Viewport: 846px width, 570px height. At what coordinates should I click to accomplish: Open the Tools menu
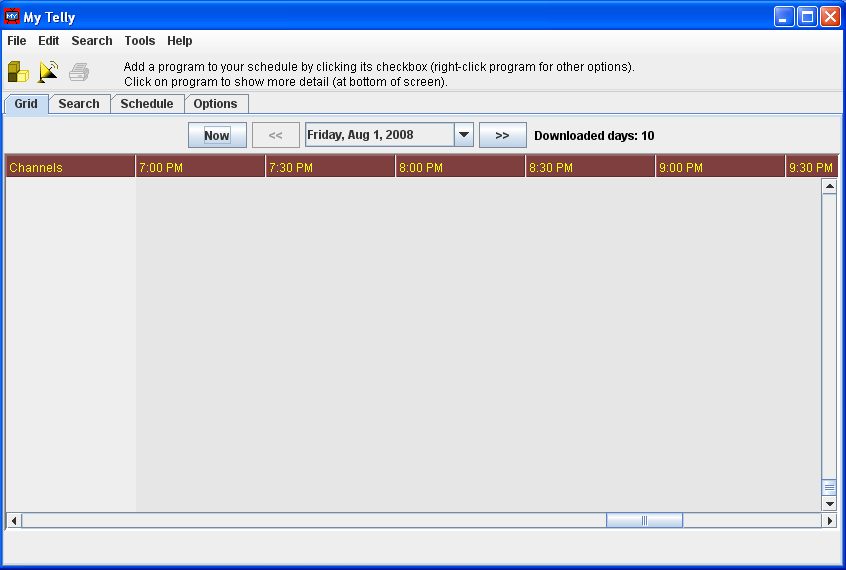tap(140, 41)
